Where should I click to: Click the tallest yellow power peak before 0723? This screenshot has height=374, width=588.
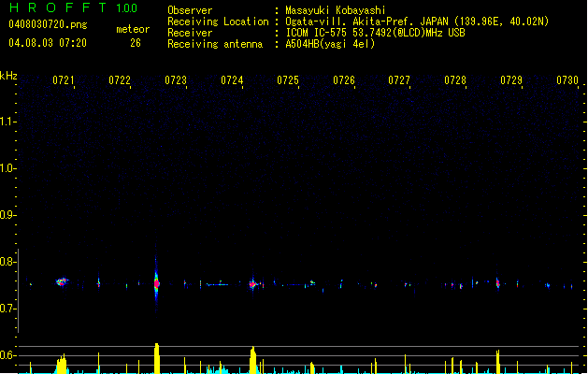[157, 358]
